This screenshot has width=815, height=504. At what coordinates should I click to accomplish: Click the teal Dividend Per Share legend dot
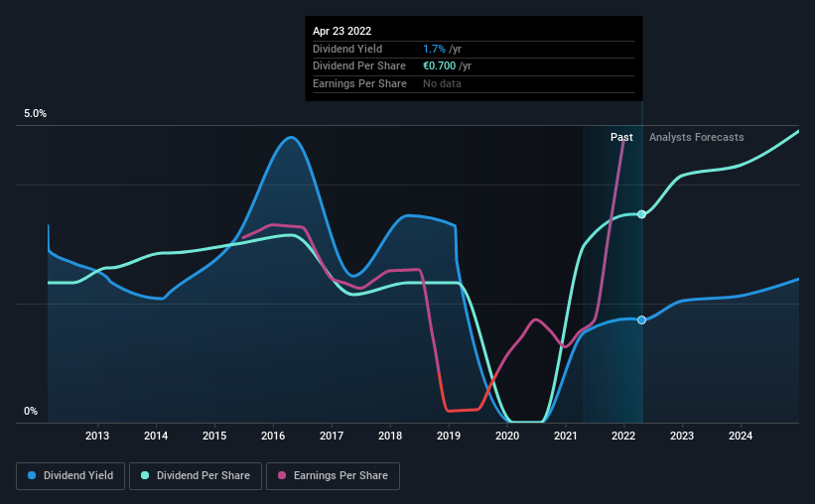coord(145,475)
